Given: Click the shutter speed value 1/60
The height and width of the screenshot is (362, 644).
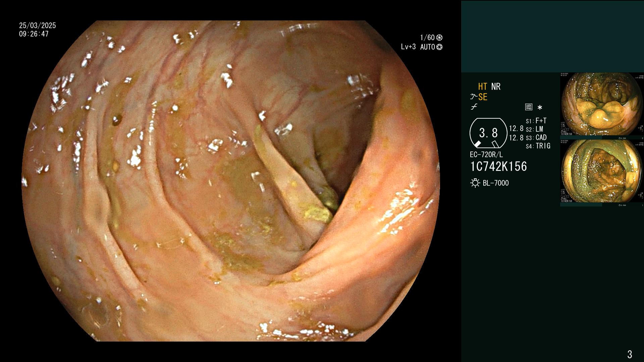Looking at the screenshot, I should coord(427,38).
